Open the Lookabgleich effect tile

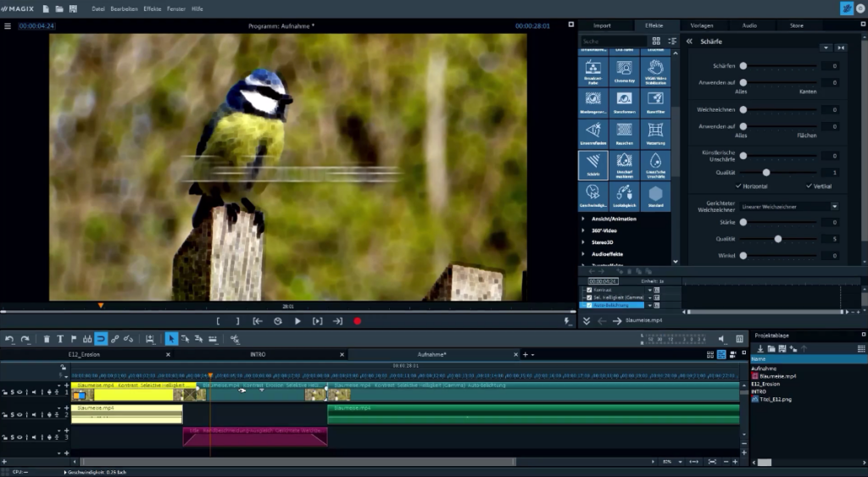[624, 196]
